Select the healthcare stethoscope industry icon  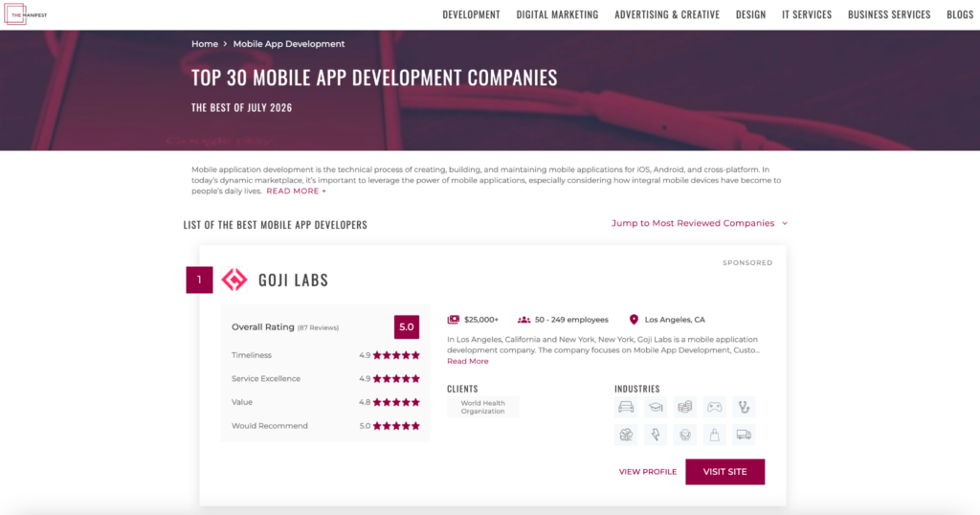pos(744,408)
